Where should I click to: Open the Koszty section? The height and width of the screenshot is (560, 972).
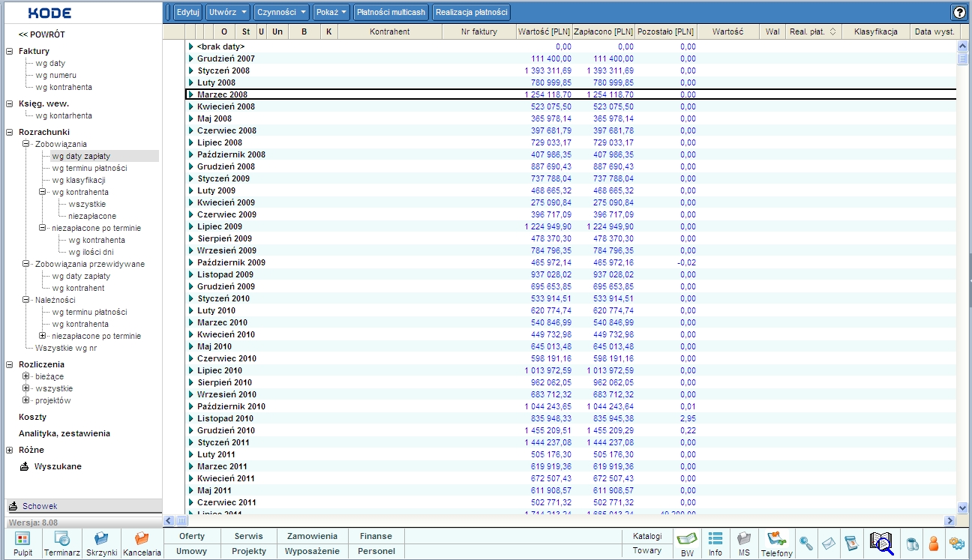click(32, 417)
